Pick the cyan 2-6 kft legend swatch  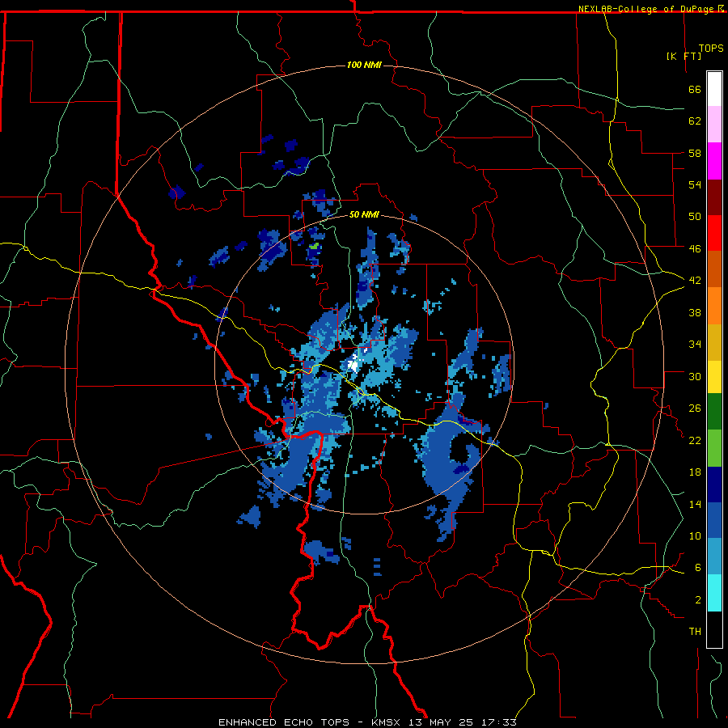point(714,593)
